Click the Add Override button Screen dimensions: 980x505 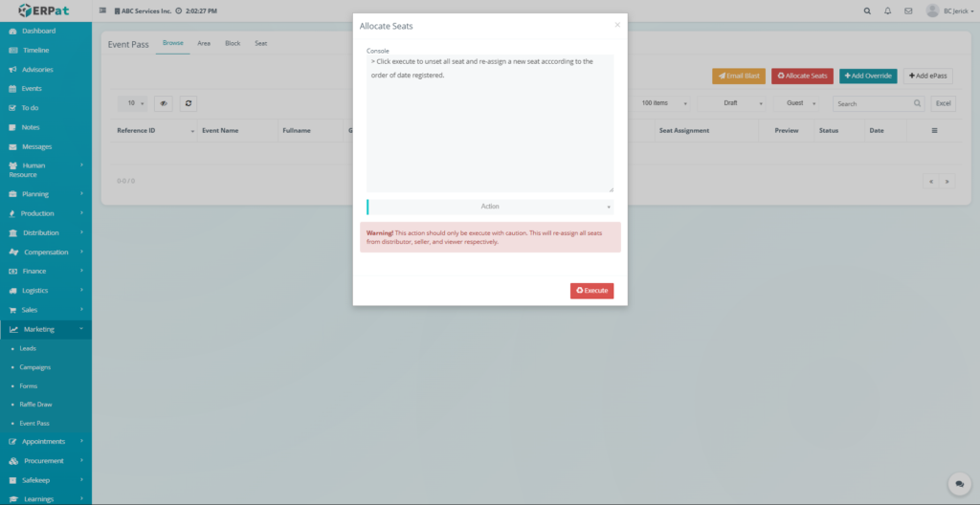coord(868,76)
